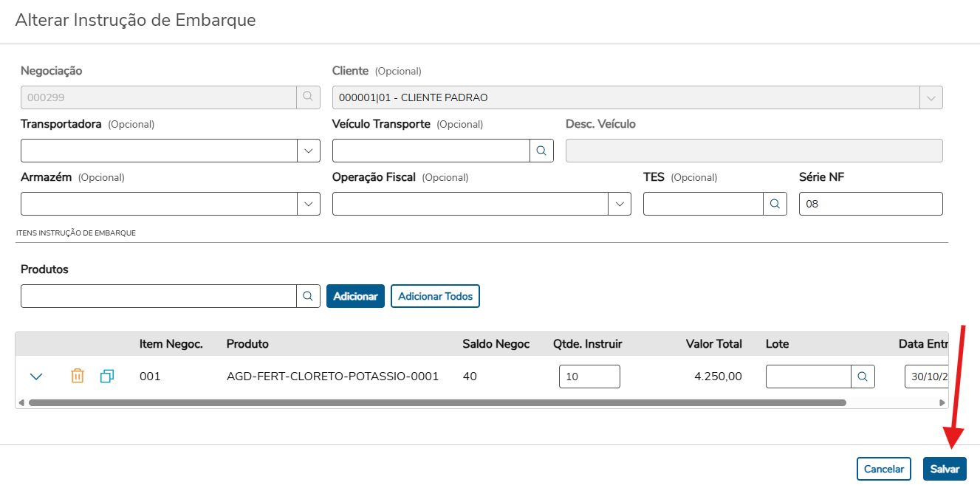Click the Qtde. Instruir quantity field
Viewport: 980px width, 488px height.
point(589,377)
